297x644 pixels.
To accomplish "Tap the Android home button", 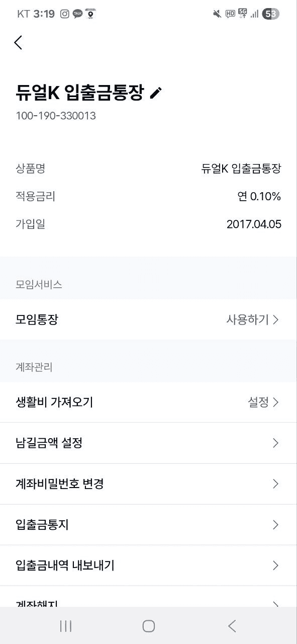I will 148,626.
